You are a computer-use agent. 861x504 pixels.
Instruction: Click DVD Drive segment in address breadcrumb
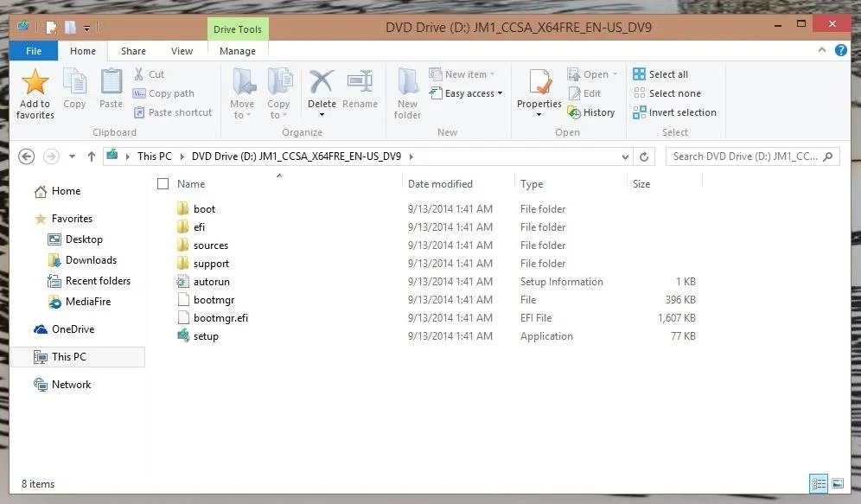click(x=297, y=156)
